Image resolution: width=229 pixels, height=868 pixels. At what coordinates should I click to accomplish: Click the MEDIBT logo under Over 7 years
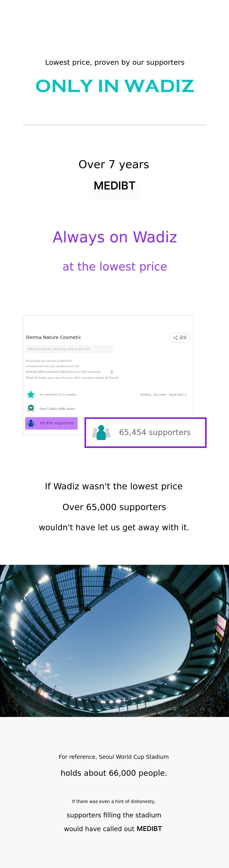coord(115,186)
